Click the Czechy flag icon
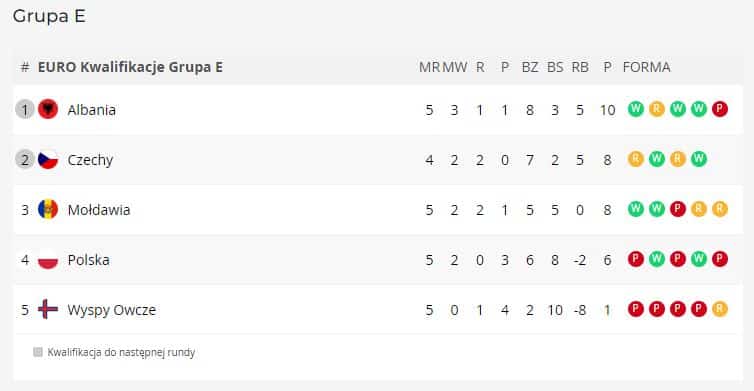 coord(48,160)
